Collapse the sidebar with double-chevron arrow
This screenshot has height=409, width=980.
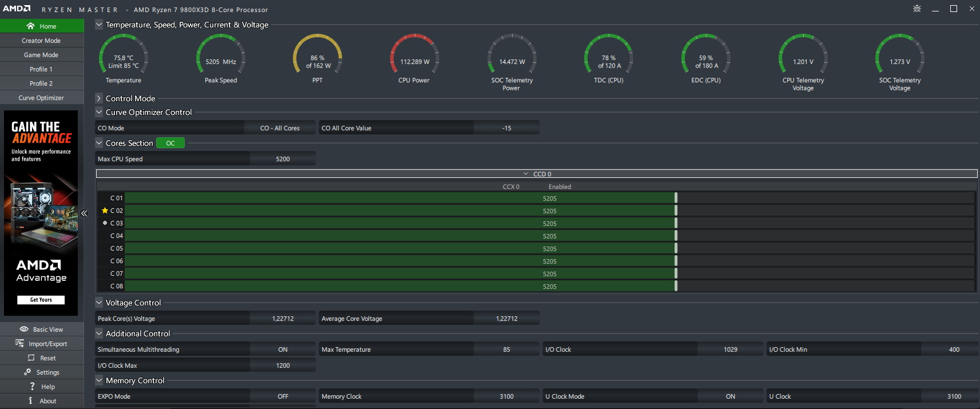pos(84,213)
